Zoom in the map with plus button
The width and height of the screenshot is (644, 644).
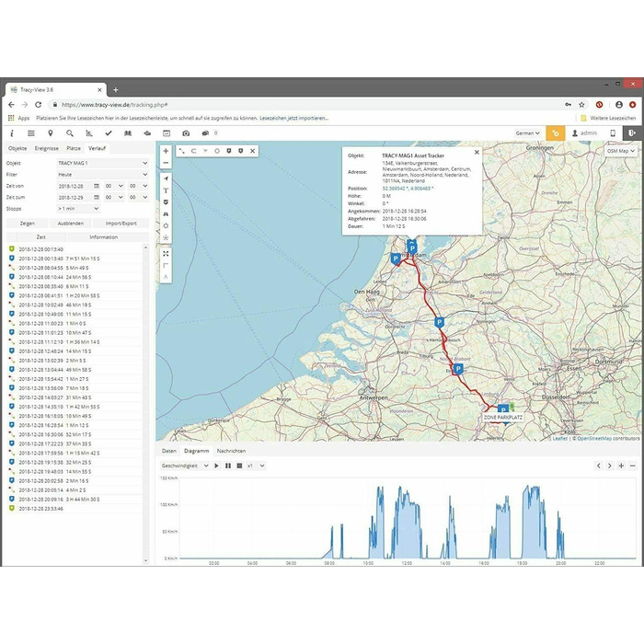(x=166, y=151)
